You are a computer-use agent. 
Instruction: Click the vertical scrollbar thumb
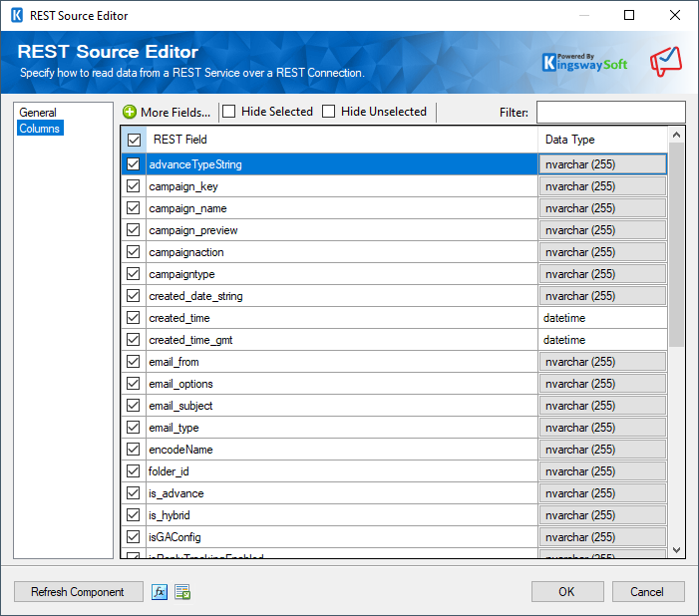click(676, 244)
